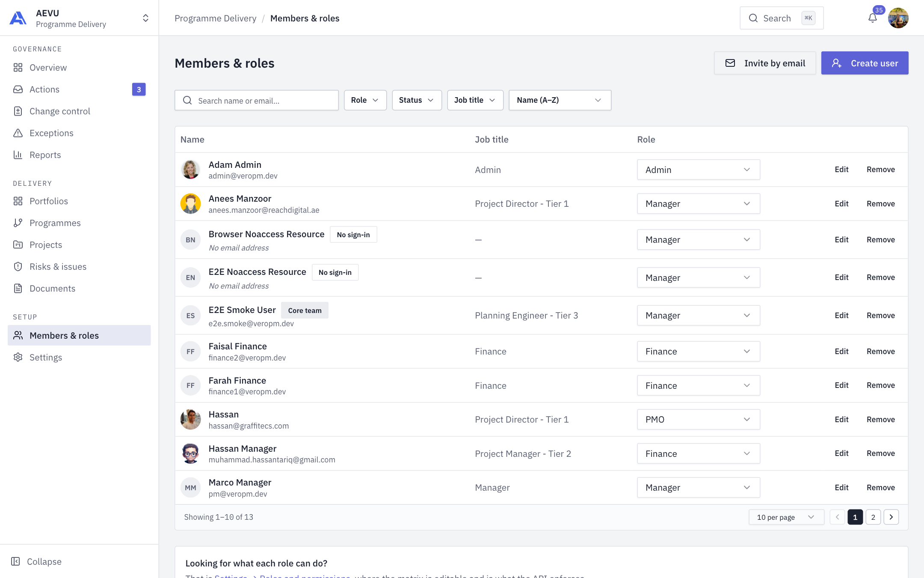Image resolution: width=924 pixels, height=578 pixels.
Task: Change Hassan's PMO role dropdown
Action: 699,419
